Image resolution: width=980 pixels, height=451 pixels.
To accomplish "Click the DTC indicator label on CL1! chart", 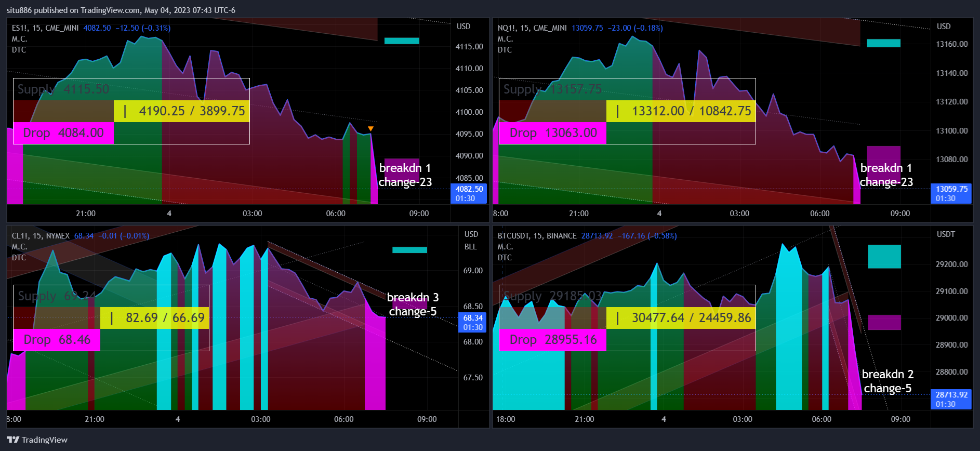I will [x=19, y=258].
